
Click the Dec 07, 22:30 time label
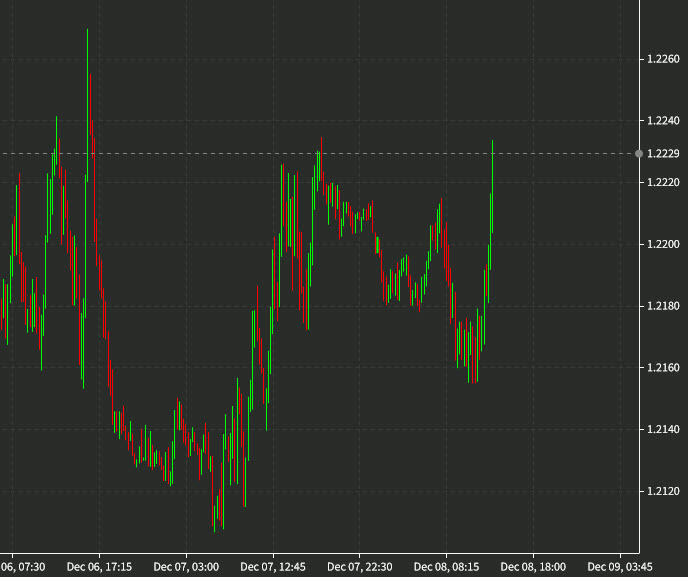[360, 567]
